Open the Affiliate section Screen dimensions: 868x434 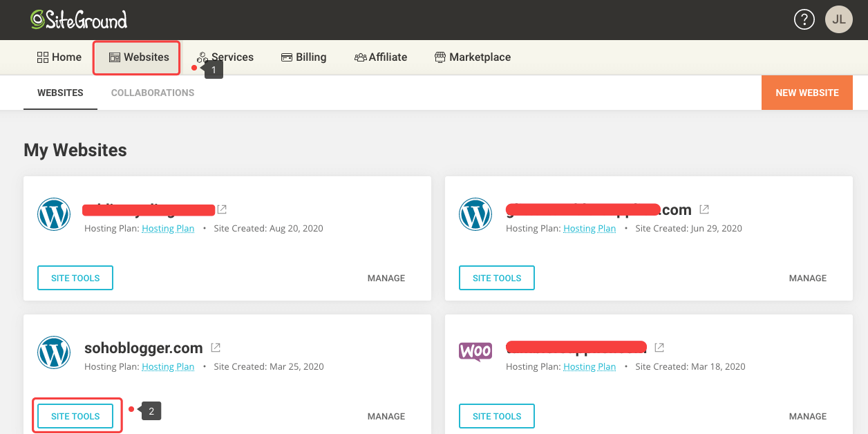pyautogui.click(x=381, y=57)
